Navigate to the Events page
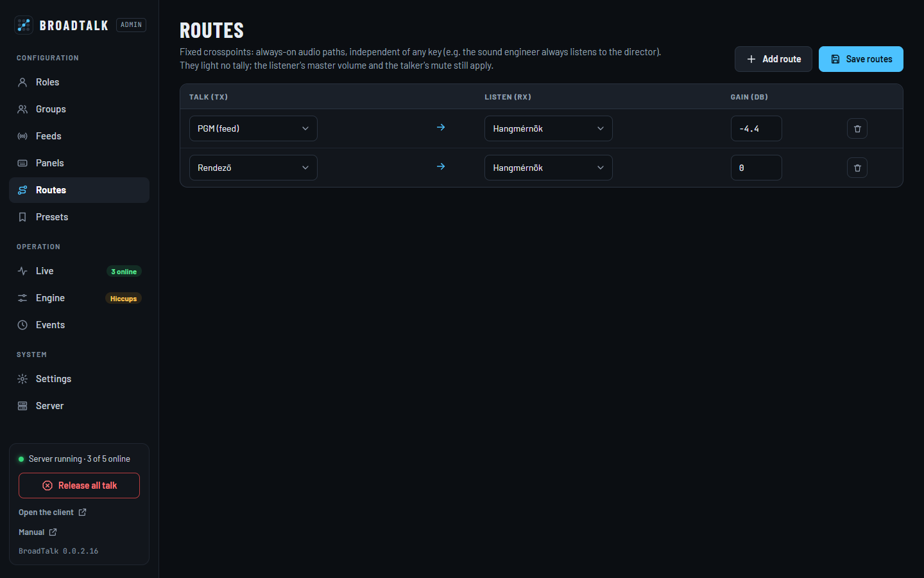 tap(80, 325)
